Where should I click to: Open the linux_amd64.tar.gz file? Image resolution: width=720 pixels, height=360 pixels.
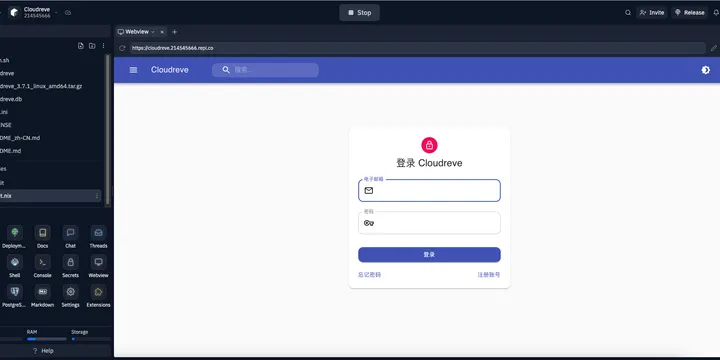click(41, 86)
